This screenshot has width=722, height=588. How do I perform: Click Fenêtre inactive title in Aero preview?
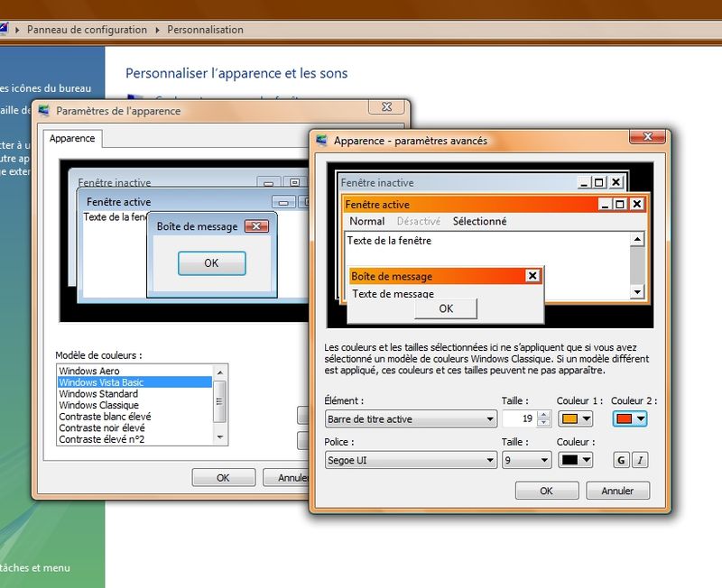tap(115, 183)
